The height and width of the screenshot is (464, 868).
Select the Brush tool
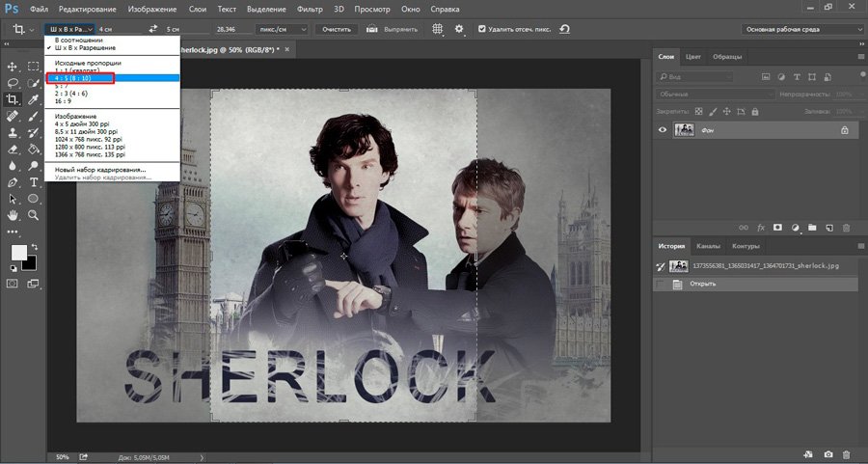[33, 117]
